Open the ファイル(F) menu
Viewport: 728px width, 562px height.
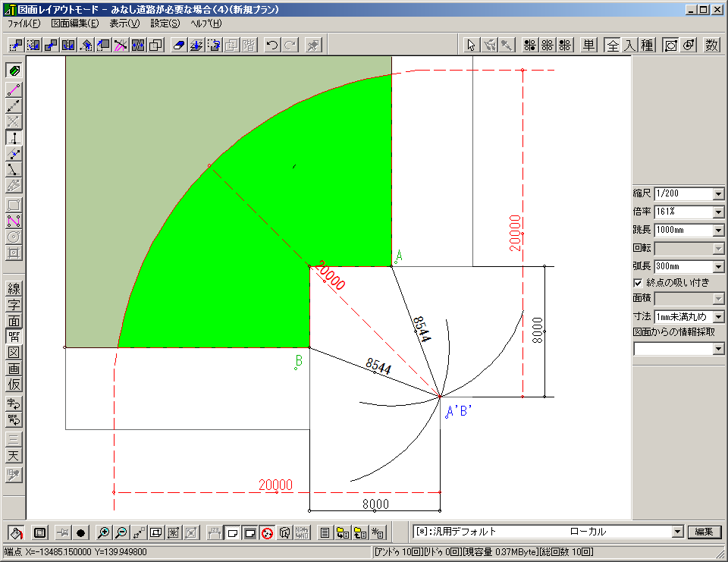tap(24, 24)
